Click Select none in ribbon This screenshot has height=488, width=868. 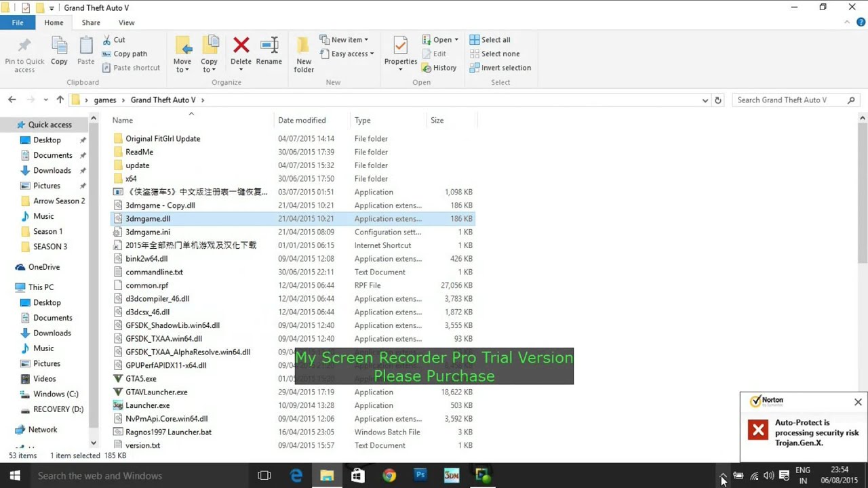click(x=494, y=54)
